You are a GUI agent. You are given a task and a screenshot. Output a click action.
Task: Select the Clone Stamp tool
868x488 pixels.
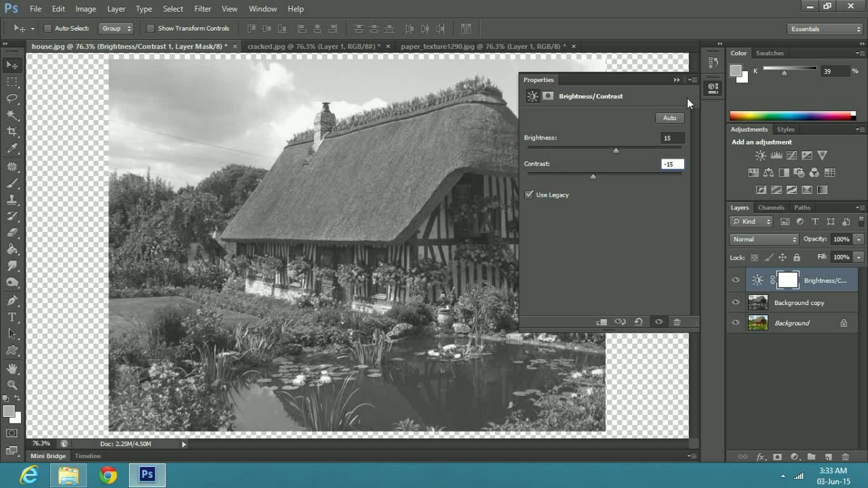[12, 200]
